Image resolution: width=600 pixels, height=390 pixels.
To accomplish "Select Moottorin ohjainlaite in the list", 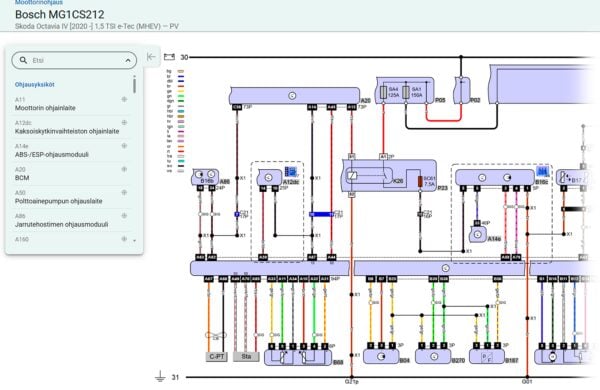I will tap(45, 108).
